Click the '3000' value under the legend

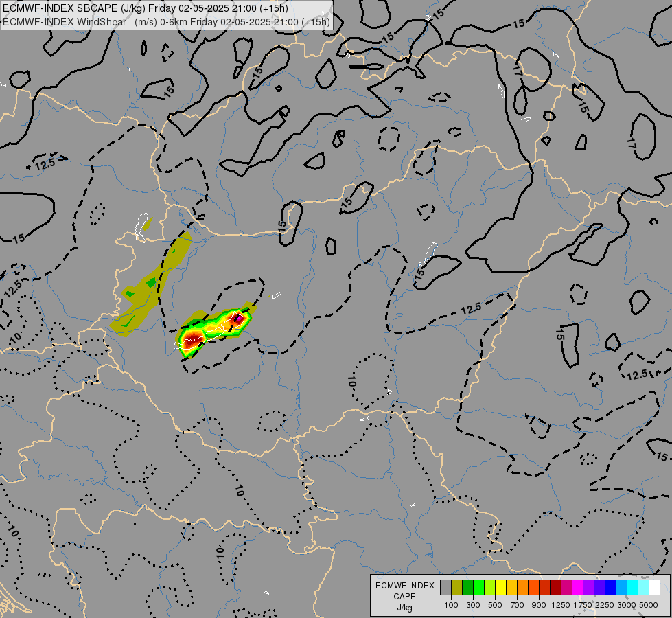point(627,605)
